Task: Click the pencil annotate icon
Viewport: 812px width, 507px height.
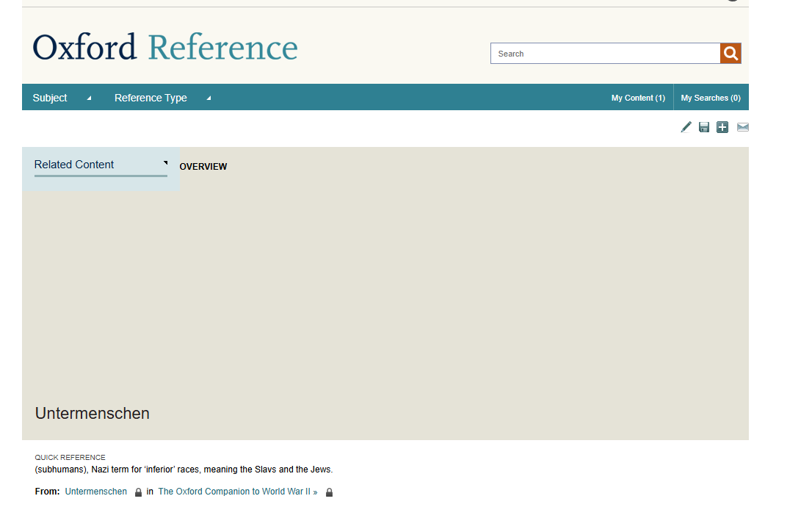Action: pos(686,127)
